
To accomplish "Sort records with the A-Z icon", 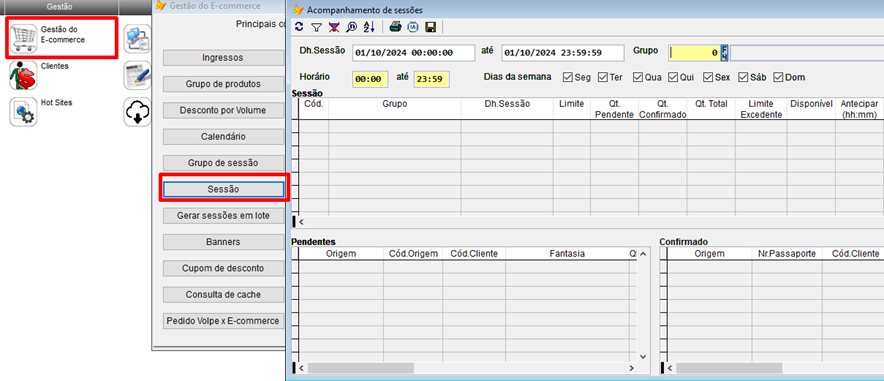I will pyautogui.click(x=369, y=26).
